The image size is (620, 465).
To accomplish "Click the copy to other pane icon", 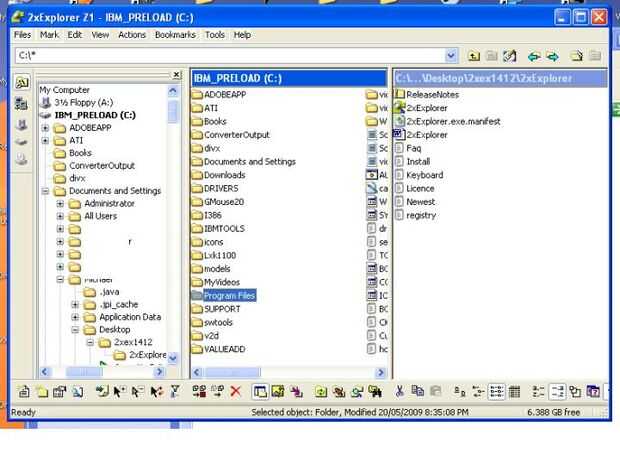I will pyautogui.click(x=199, y=391).
